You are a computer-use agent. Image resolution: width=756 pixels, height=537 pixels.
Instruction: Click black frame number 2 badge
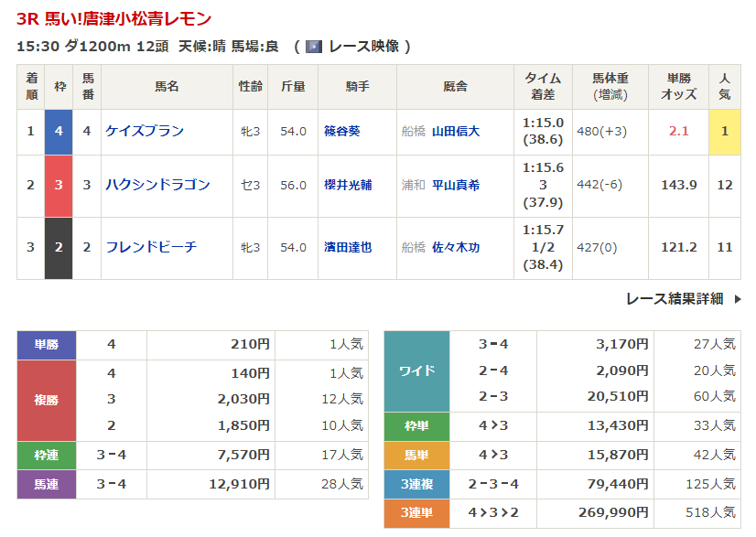[x=59, y=247]
